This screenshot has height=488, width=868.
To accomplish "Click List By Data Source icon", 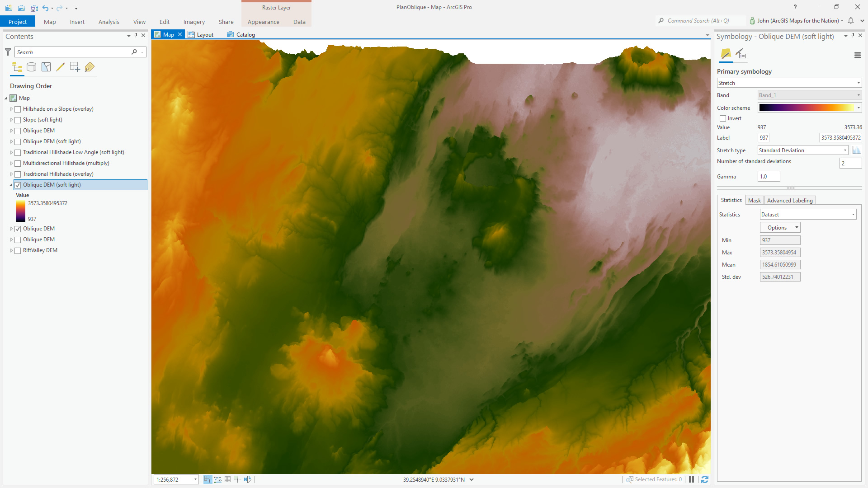I will [x=31, y=67].
